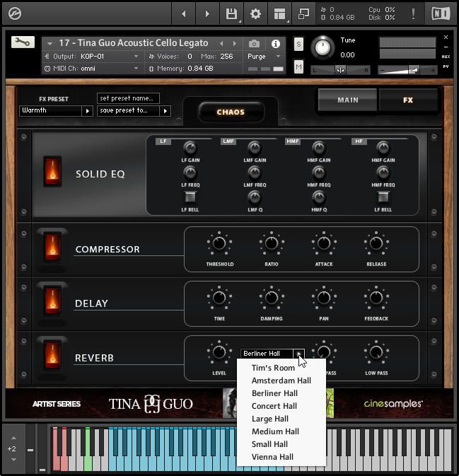Click the delay FEEDBACK knob
The width and height of the screenshot is (459, 476).
pos(376,298)
